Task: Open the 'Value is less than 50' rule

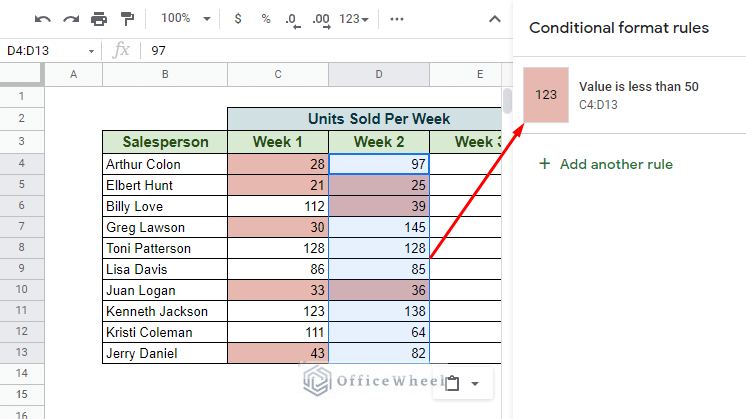Action: pyautogui.click(x=638, y=94)
